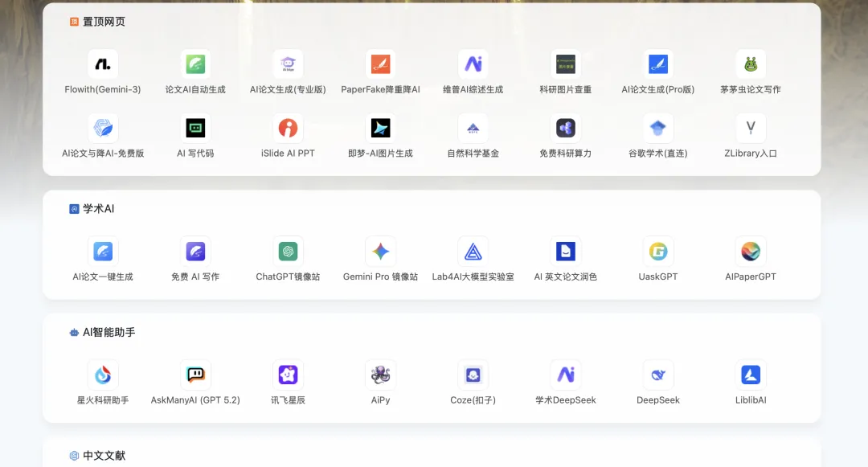Open the 论文AI自动生成 green icon

pos(195,64)
